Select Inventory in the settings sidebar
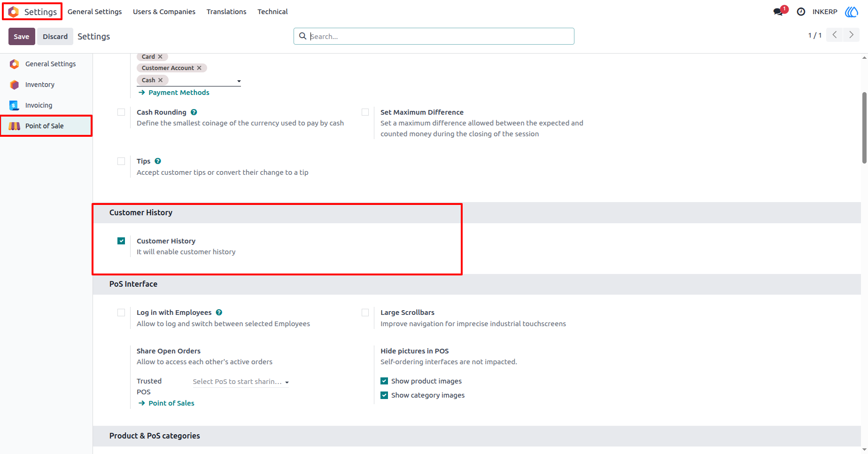This screenshot has width=868, height=454. [x=46, y=85]
